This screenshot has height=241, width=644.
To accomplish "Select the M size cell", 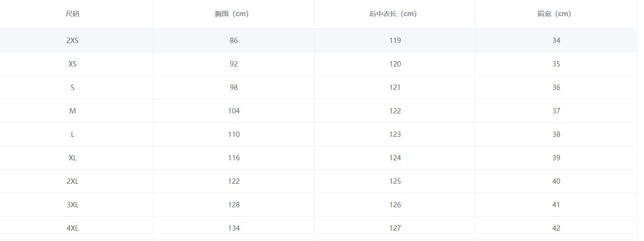I will pyautogui.click(x=72, y=111).
